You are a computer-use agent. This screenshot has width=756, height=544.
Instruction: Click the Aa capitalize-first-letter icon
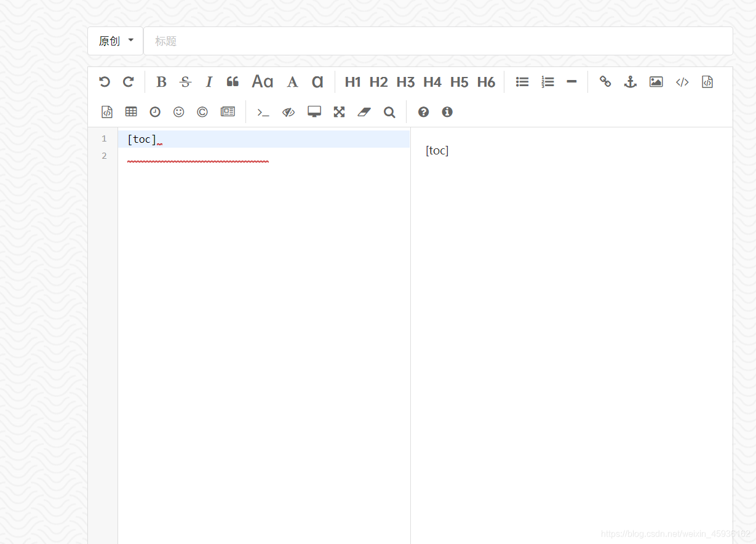click(263, 82)
